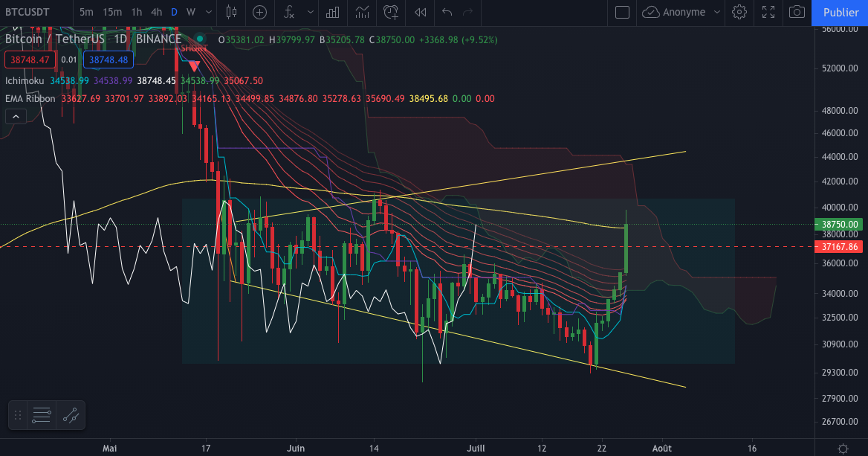868x456 pixels.
Task: Click the undo arrow icon
Action: (x=446, y=13)
